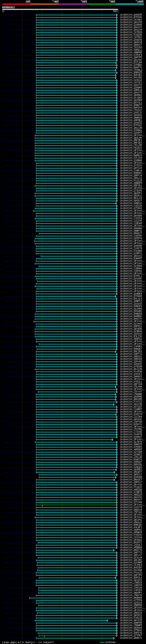Select hit label UniRef100_Q41340
The height and width of the screenshot is (644, 146).
(x=131, y=60)
